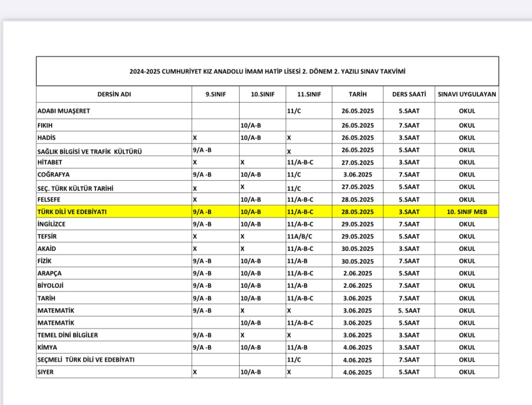
Task: Select the date in the KİMYA row
Action: point(357,347)
